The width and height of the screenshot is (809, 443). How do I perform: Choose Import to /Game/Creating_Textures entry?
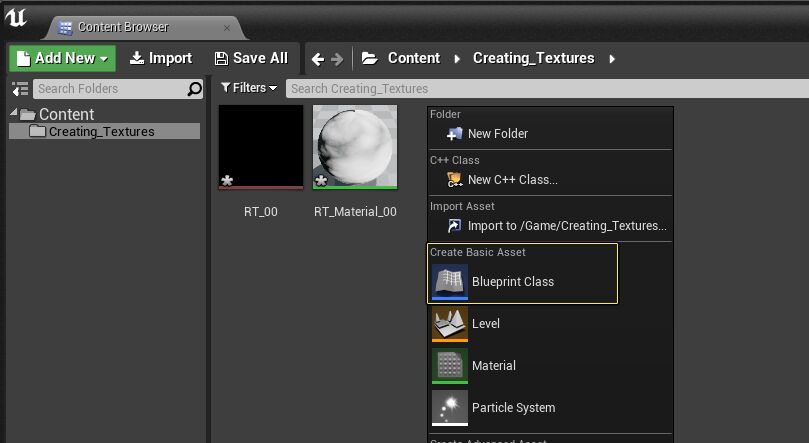tap(550, 226)
